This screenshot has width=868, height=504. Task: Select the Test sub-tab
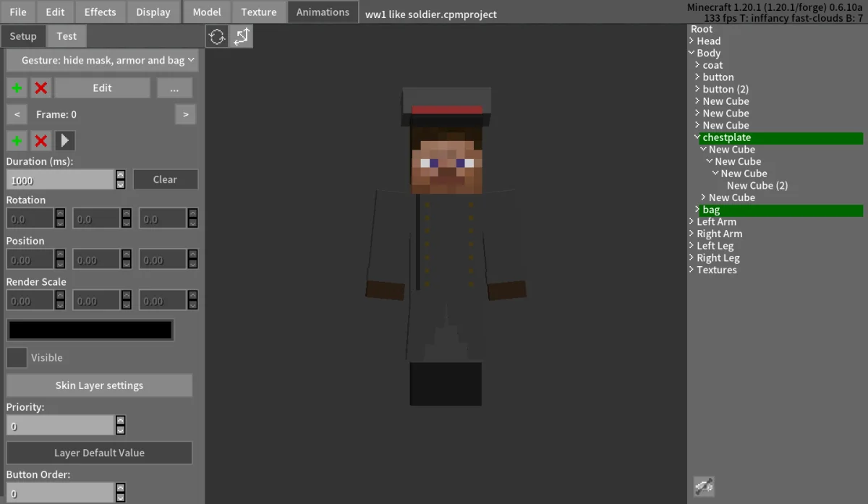pos(67,36)
